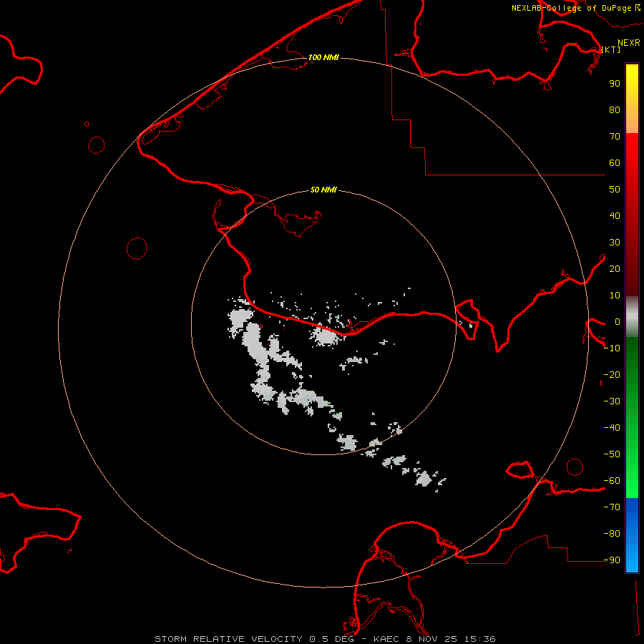Click the [KT] units label
Viewport: 644px width, 644px height.
pos(610,49)
